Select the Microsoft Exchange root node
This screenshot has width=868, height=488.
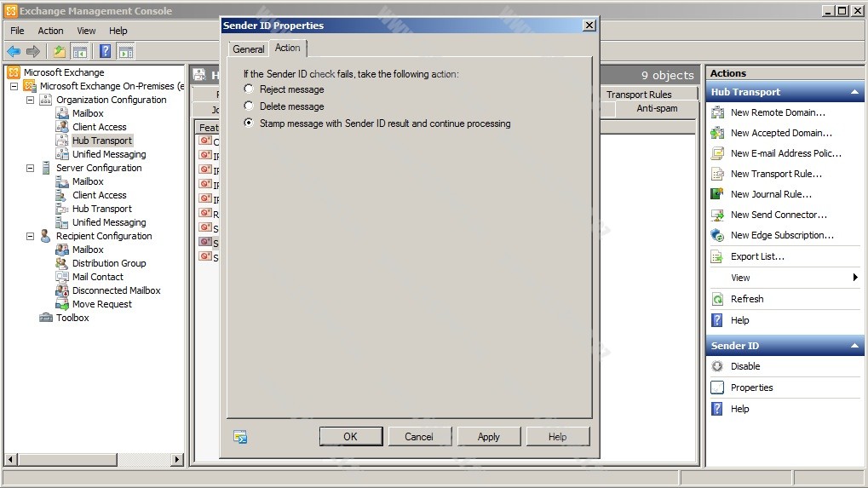click(x=64, y=72)
